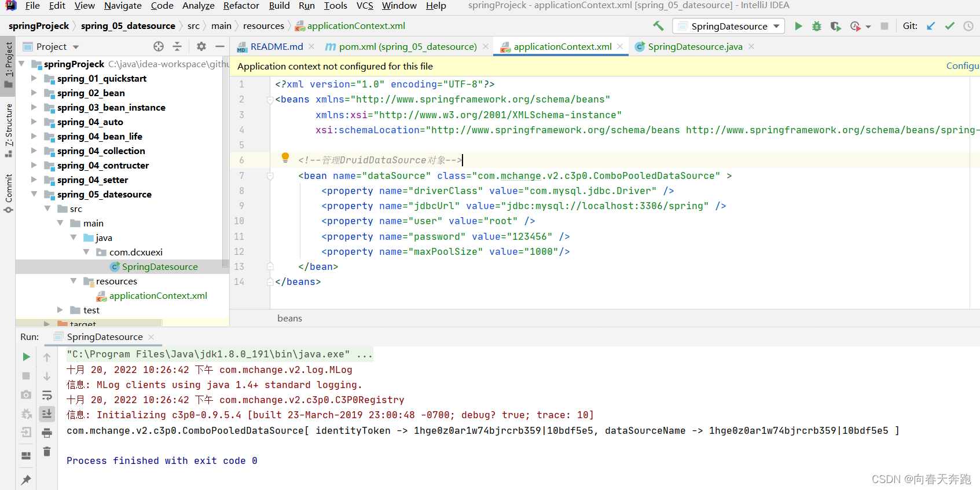980x490 pixels.
Task: Close the applicationContext.xml tab
Action: (621, 46)
